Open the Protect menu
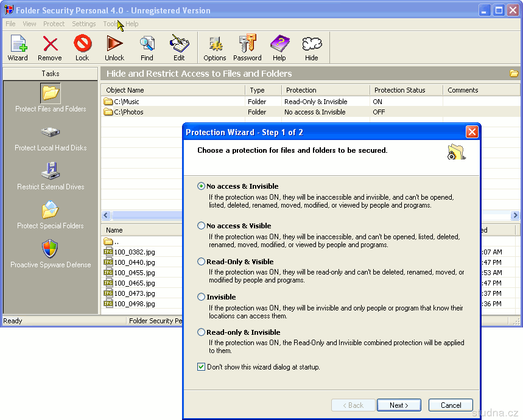Viewport: 523px width, 420px height. click(54, 24)
